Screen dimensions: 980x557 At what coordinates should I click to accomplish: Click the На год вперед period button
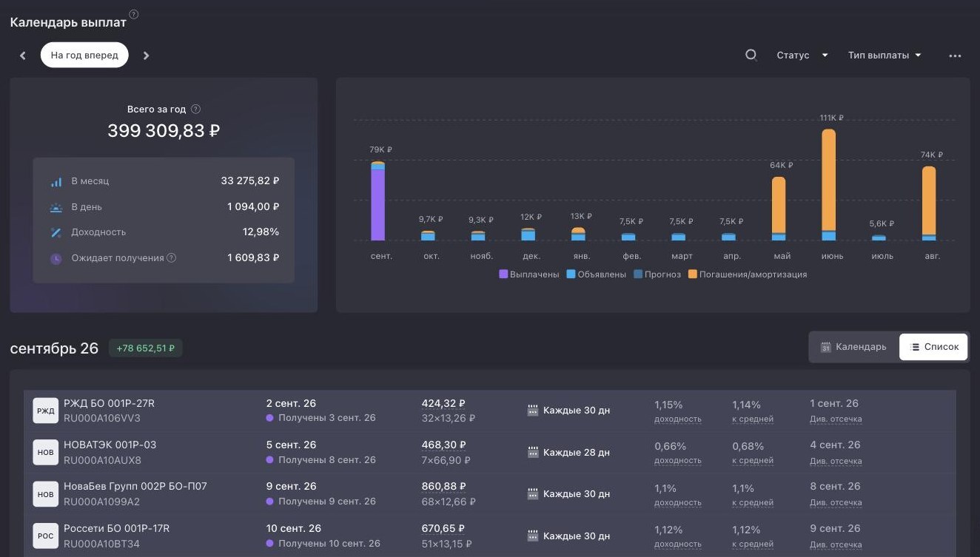pyautogui.click(x=84, y=55)
